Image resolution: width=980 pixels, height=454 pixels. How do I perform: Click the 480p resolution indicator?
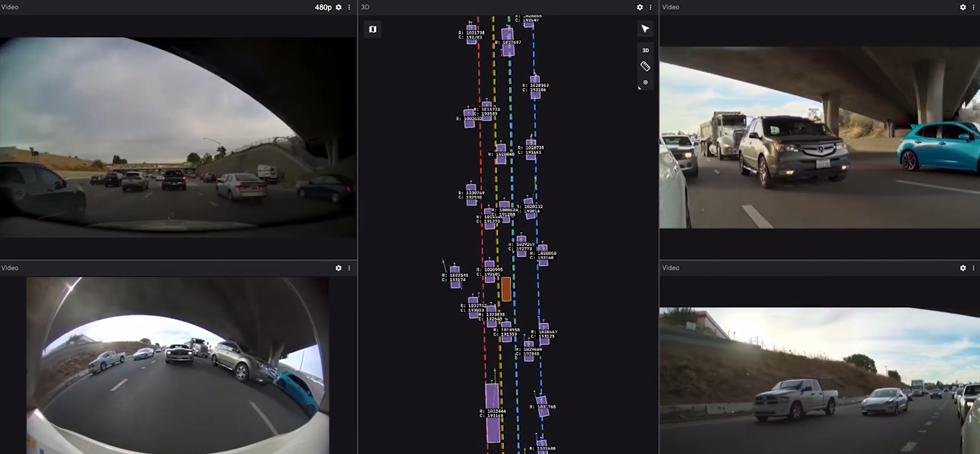click(x=323, y=7)
